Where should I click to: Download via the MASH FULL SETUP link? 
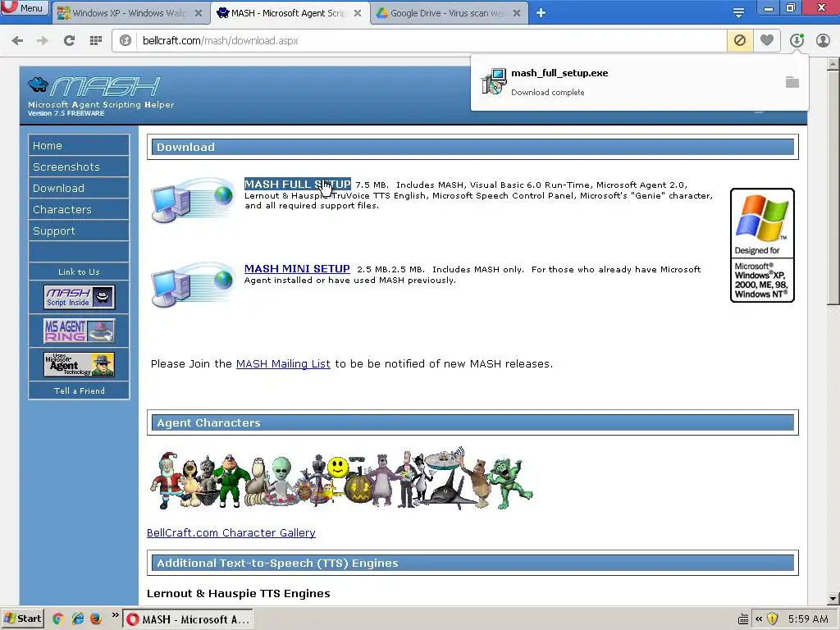(x=297, y=185)
